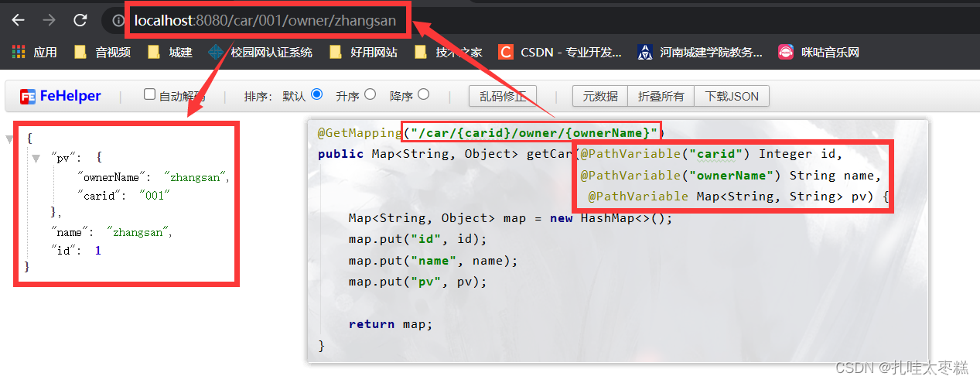Collapse the root JSON object triangle
The height and width of the screenshot is (383, 980).
(9, 139)
